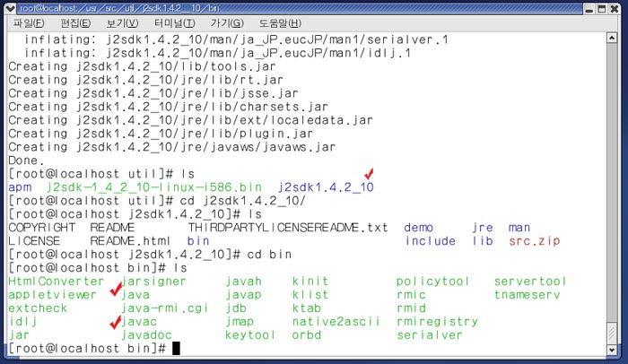Open the 파일(F) File menu
This screenshot has height=364, width=628.
point(30,22)
